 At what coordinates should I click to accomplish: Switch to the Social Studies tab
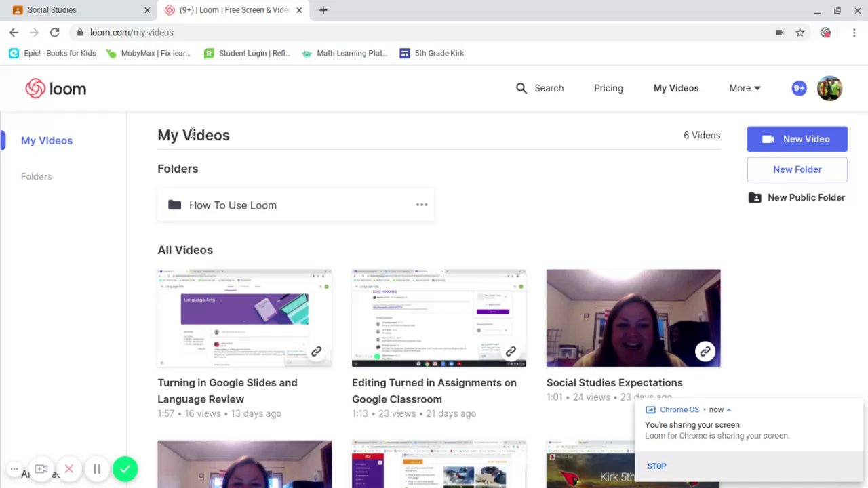click(x=80, y=10)
